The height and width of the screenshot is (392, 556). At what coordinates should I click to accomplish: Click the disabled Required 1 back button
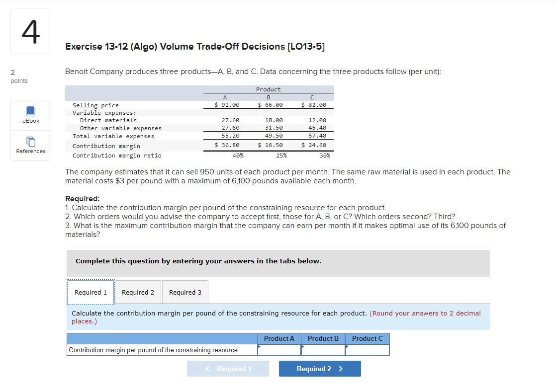[x=228, y=369]
